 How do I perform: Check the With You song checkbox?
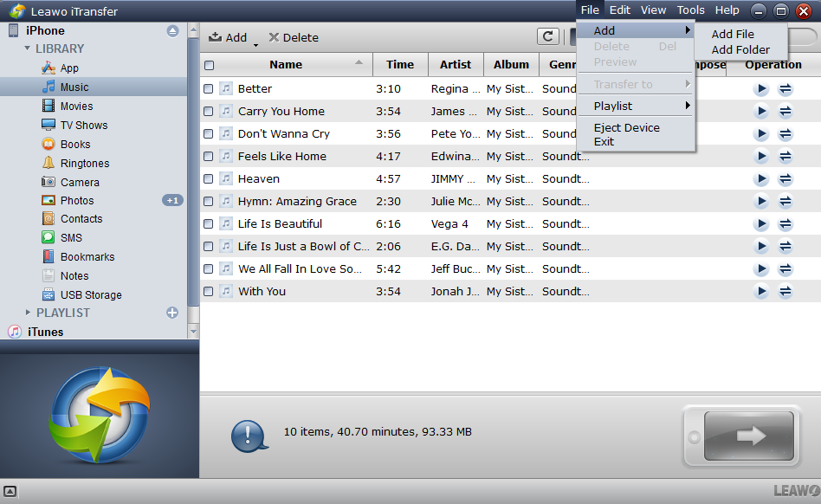(x=209, y=292)
